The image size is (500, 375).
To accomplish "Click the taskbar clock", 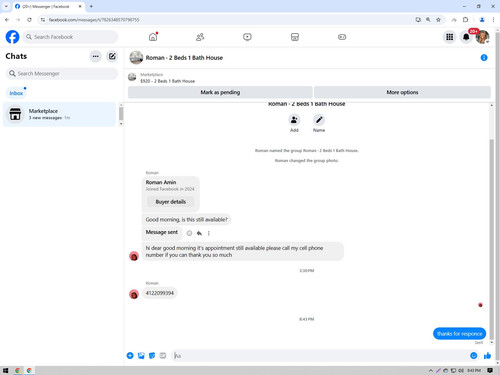I will coord(474,370).
